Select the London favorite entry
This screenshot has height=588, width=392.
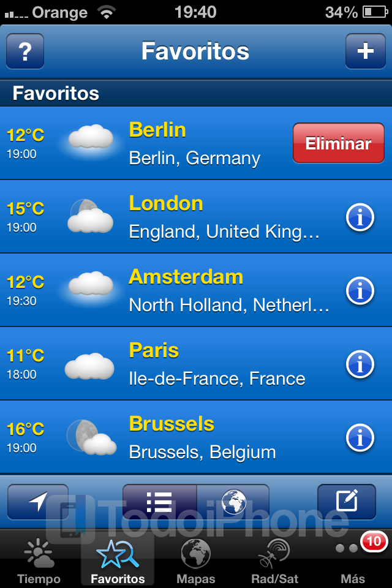[x=196, y=217]
